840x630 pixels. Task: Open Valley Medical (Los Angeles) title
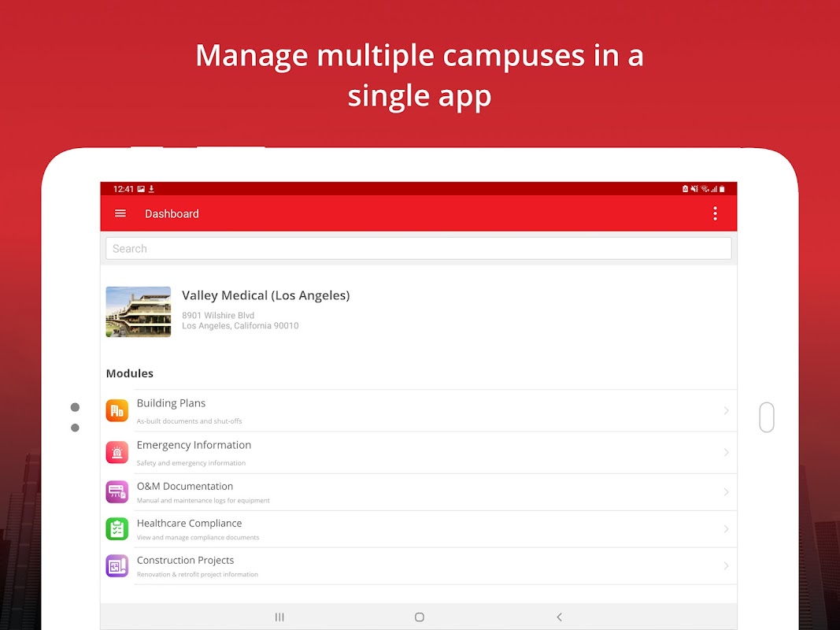pos(266,296)
